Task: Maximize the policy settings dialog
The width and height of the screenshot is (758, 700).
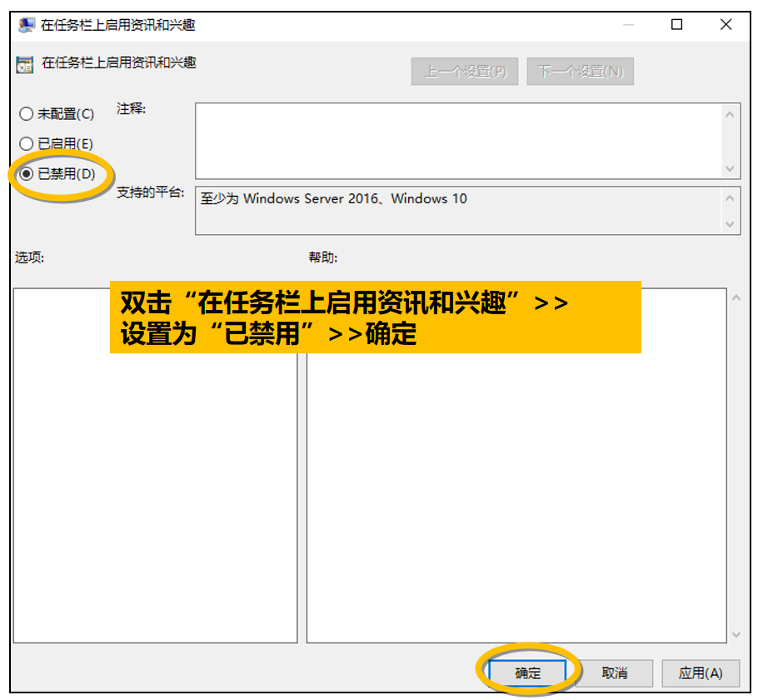Action: [677, 25]
